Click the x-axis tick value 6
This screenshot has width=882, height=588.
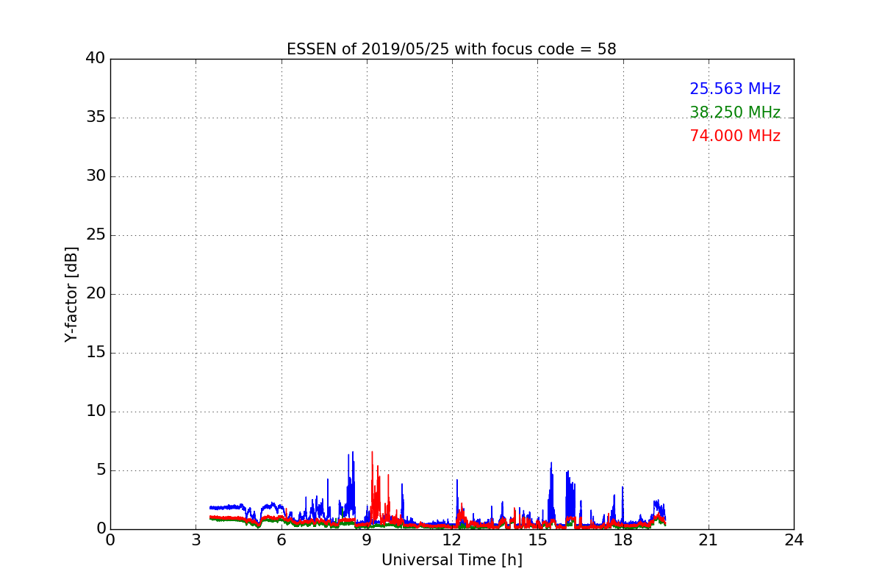[x=281, y=540]
